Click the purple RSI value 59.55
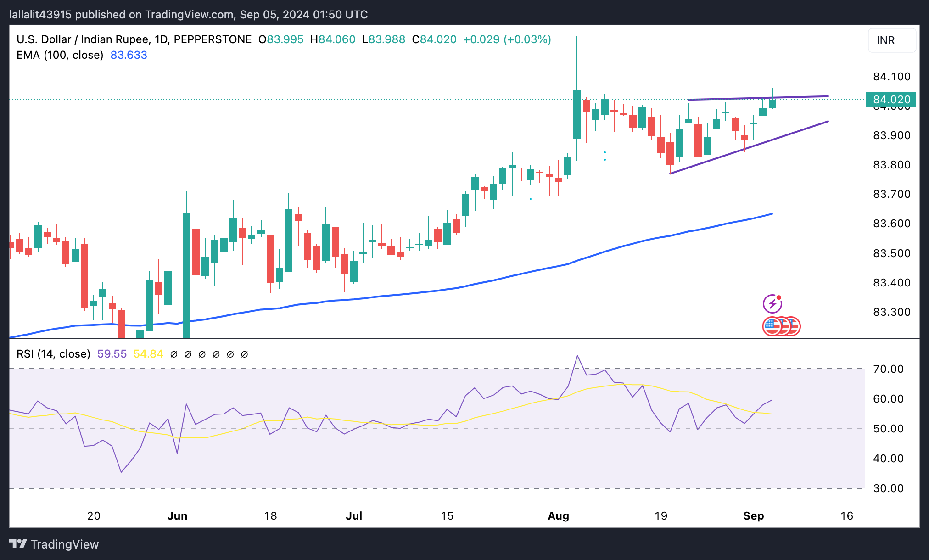The image size is (929, 560). (112, 354)
